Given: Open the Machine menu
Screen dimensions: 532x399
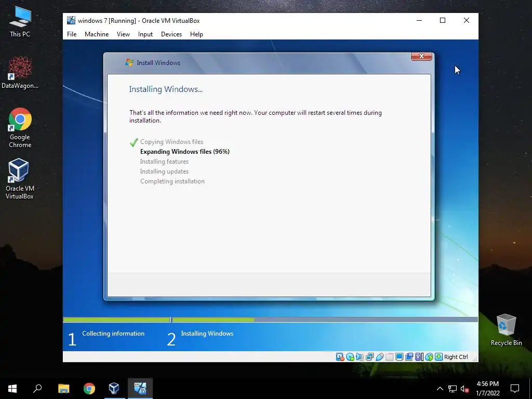Looking at the screenshot, I should click(x=97, y=34).
